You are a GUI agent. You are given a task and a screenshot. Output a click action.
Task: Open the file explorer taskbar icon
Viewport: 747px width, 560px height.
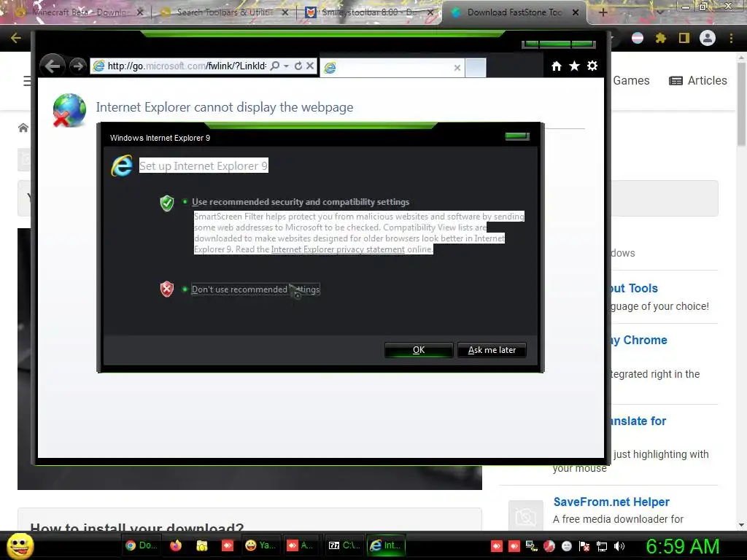coord(202,545)
